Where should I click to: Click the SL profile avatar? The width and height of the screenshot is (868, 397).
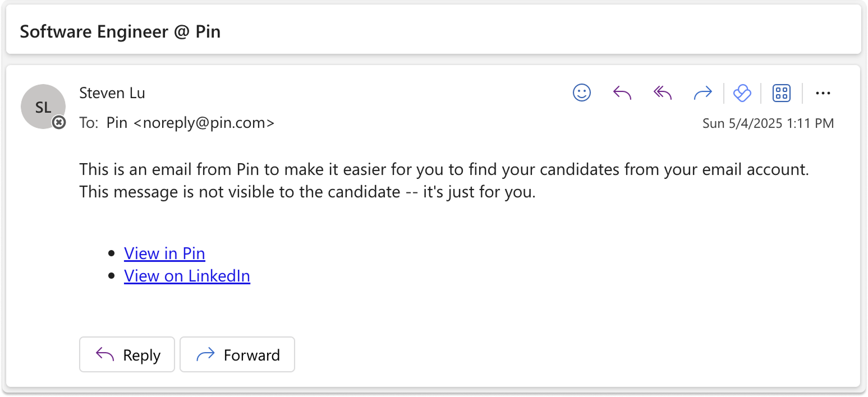click(43, 107)
